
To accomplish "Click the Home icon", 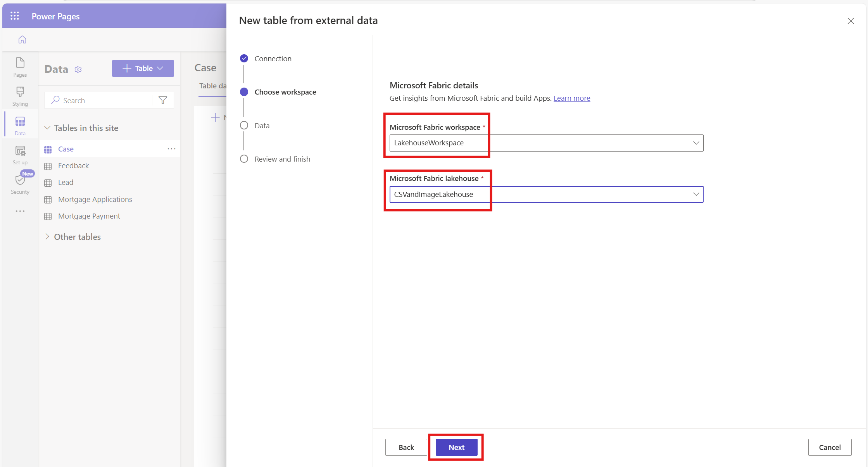I will click(x=22, y=40).
